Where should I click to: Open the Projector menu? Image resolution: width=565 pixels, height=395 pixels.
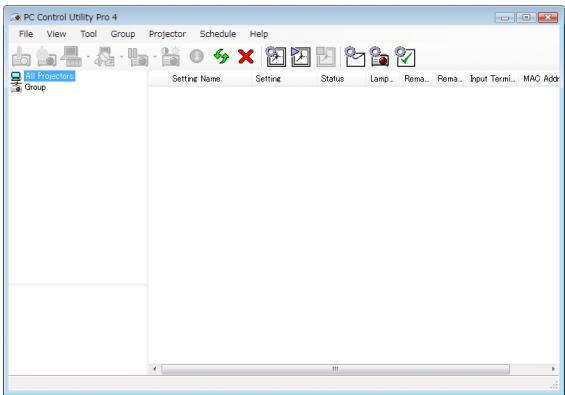pos(167,34)
